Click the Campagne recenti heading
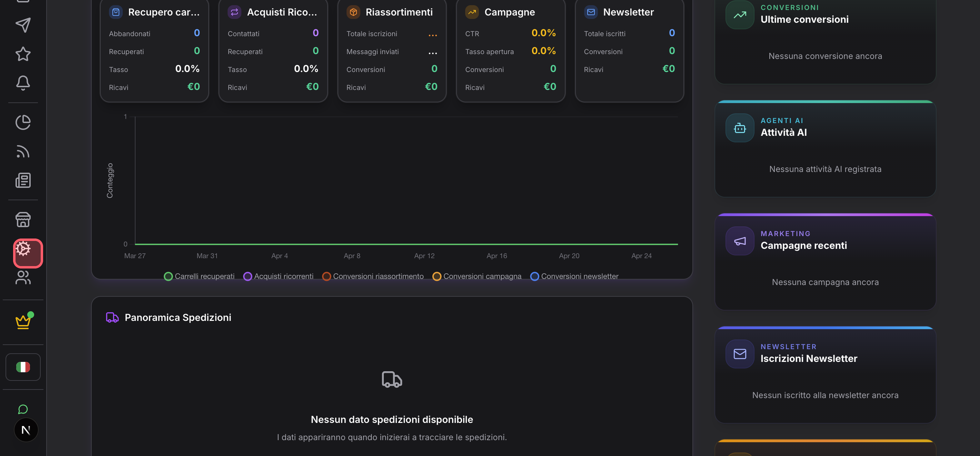The height and width of the screenshot is (456, 980). coord(804,245)
